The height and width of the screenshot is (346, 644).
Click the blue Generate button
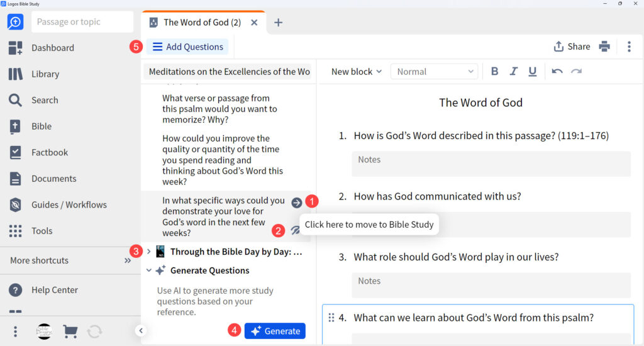[x=275, y=331]
